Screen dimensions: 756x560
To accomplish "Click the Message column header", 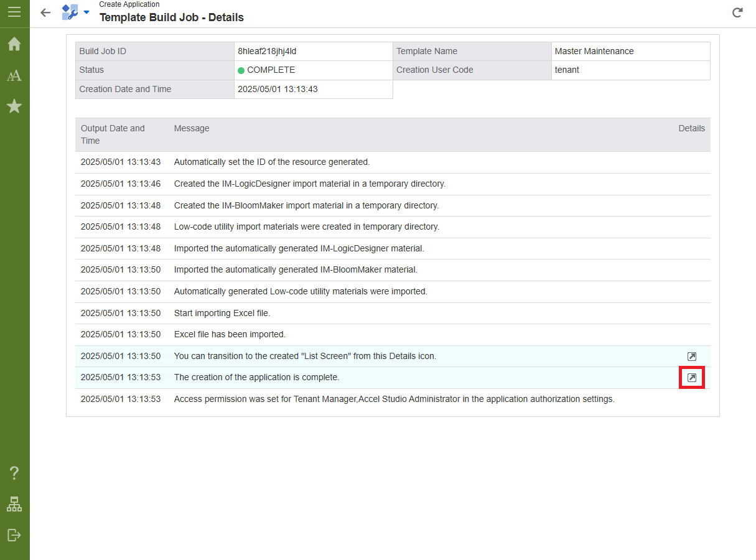I will [x=192, y=128].
